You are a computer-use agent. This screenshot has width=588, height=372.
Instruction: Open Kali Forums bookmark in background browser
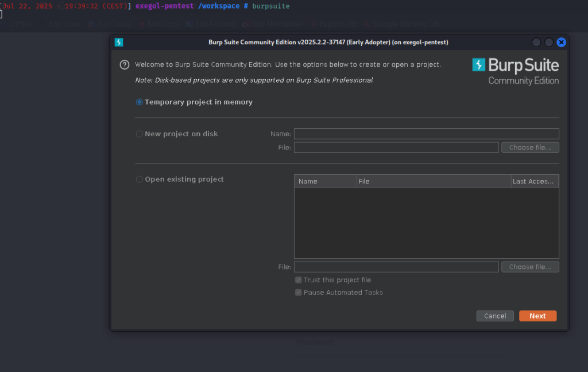click(x=210, y=24)
